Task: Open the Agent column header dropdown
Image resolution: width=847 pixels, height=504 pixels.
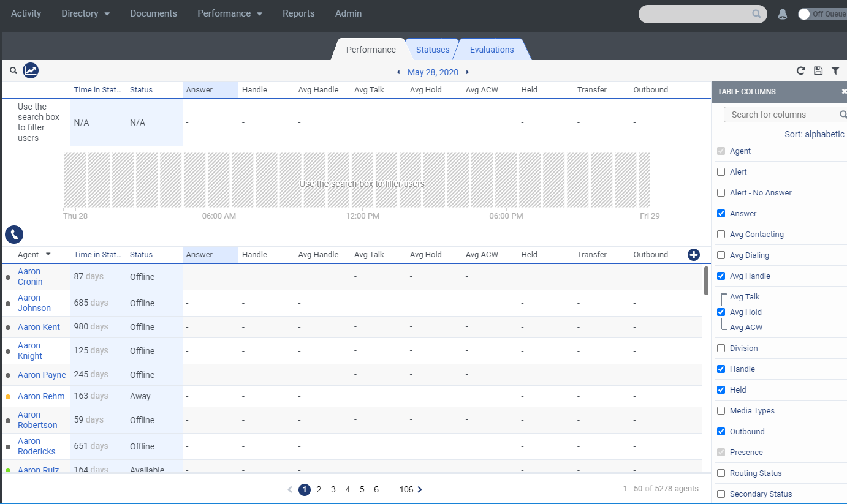Action: tap(48, 254)
